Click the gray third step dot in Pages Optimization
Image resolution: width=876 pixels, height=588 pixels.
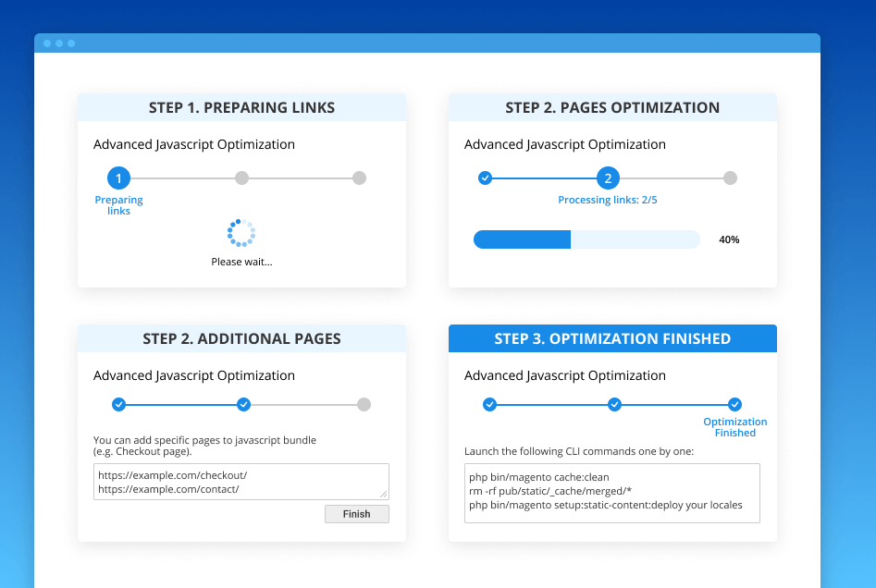(x=730, y=178)
